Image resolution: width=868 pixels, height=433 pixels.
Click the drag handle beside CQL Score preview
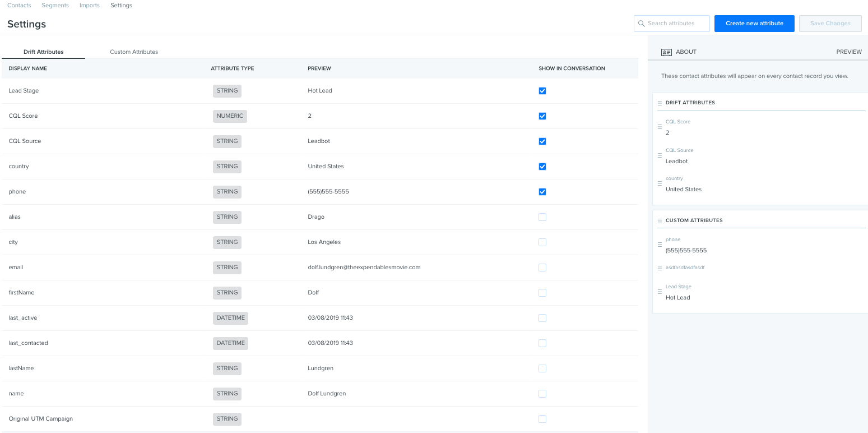point(660,127)
